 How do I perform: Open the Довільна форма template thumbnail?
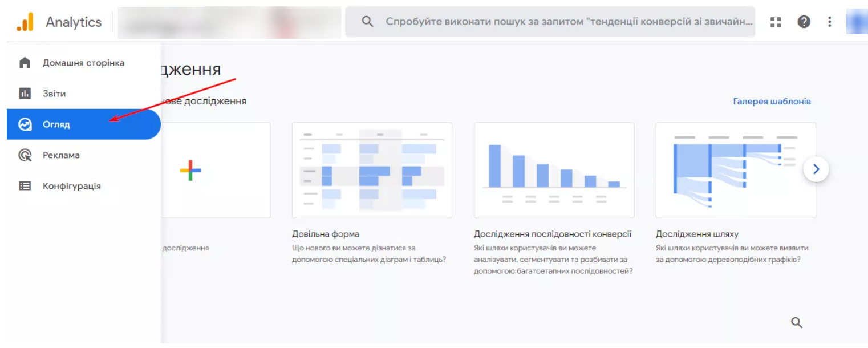click(372, 170)
